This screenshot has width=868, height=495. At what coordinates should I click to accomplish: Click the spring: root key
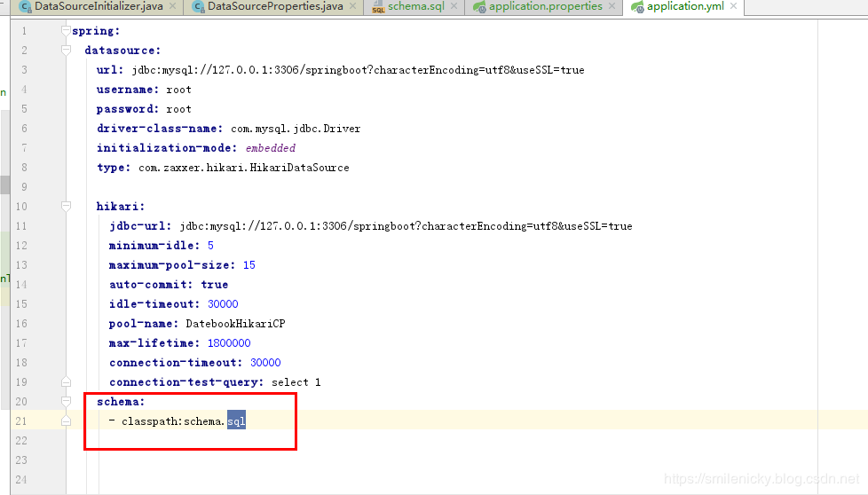pyautogui.click(x=96, y=31)
